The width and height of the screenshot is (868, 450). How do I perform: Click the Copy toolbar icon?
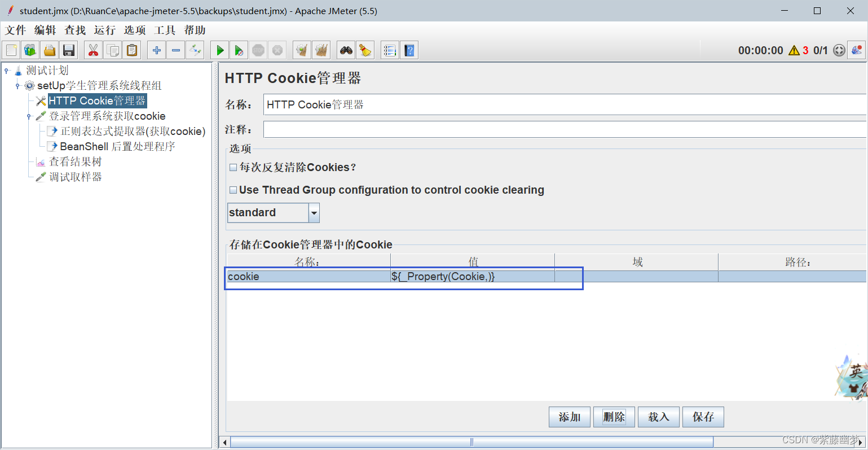113,50
